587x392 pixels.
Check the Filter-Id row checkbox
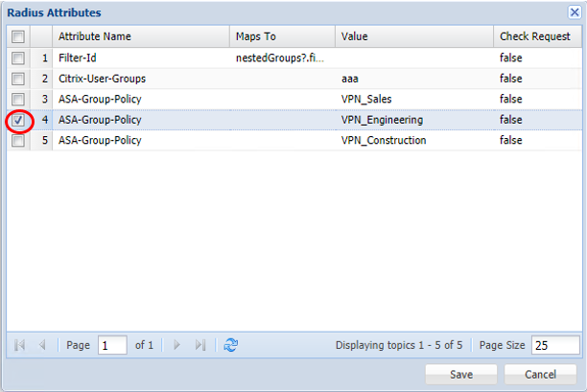point(17,58)
